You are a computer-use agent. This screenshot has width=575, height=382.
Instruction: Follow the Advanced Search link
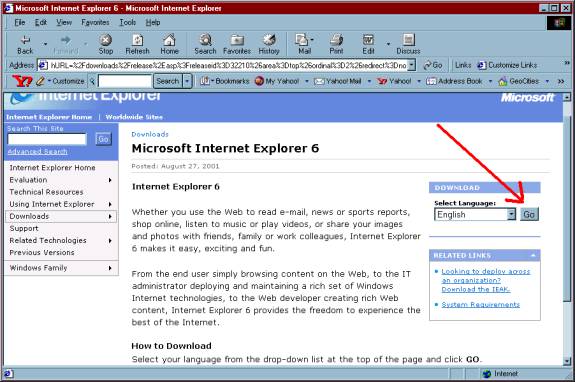click(37, 151)
